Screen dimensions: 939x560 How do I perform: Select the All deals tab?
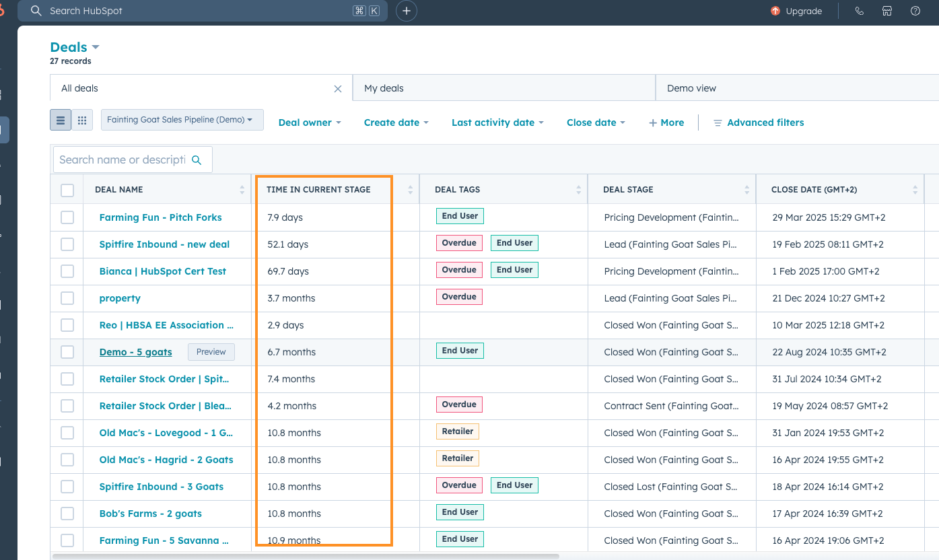click(x=201, y=88)
